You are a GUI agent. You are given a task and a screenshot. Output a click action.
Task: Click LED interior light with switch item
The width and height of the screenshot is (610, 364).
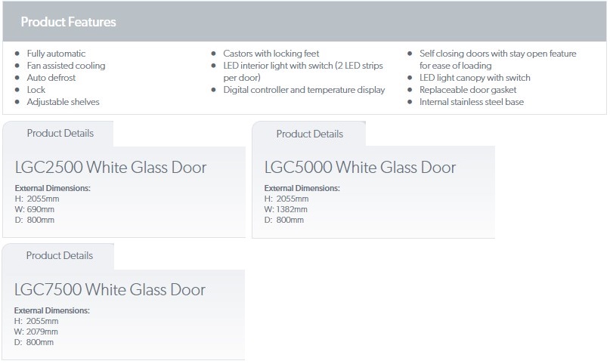click(303, 72)
